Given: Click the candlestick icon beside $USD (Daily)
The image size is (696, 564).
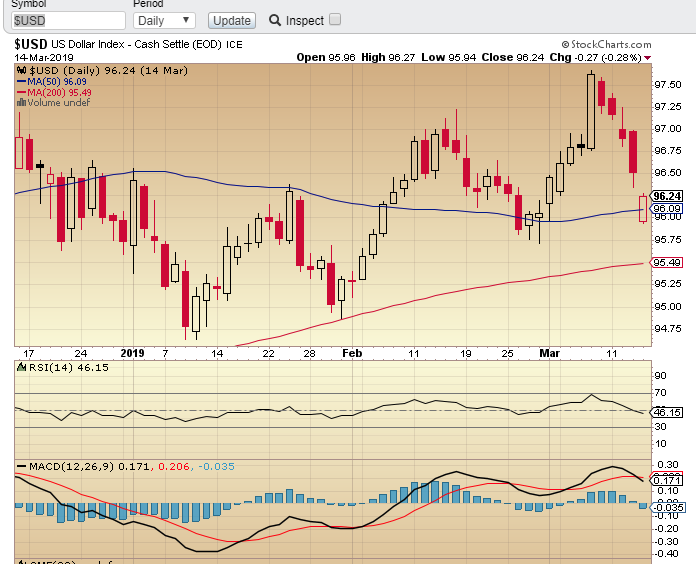Looking at the screenshot, I should pos(21,71).
